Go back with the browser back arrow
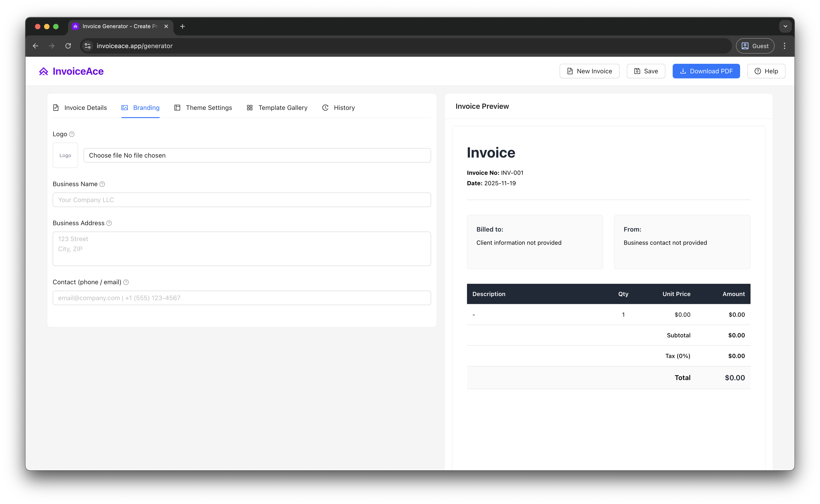 pos(36,46)
